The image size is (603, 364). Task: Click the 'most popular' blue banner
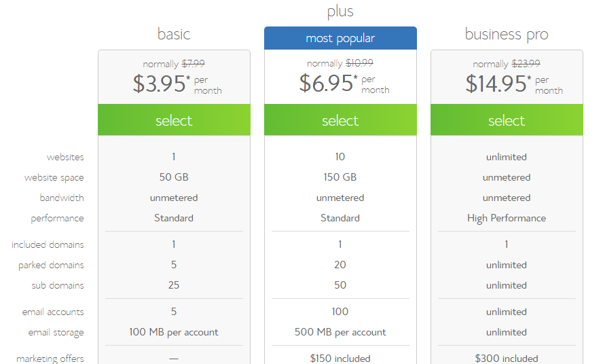pos(340,38)
